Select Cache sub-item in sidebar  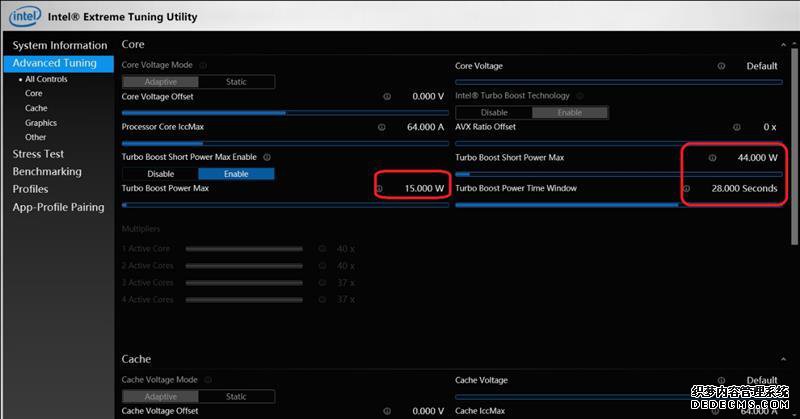[x=36, y=108]
